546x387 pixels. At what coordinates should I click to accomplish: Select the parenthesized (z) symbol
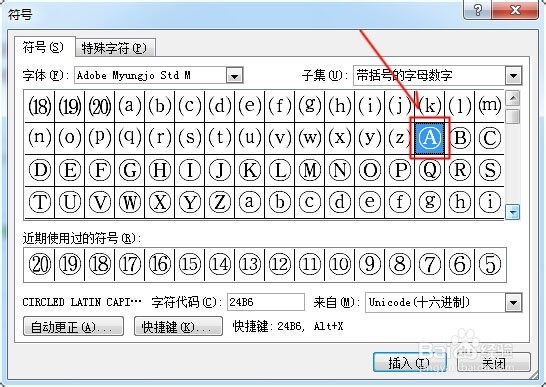pyautogui.click(x=400, y=138)
